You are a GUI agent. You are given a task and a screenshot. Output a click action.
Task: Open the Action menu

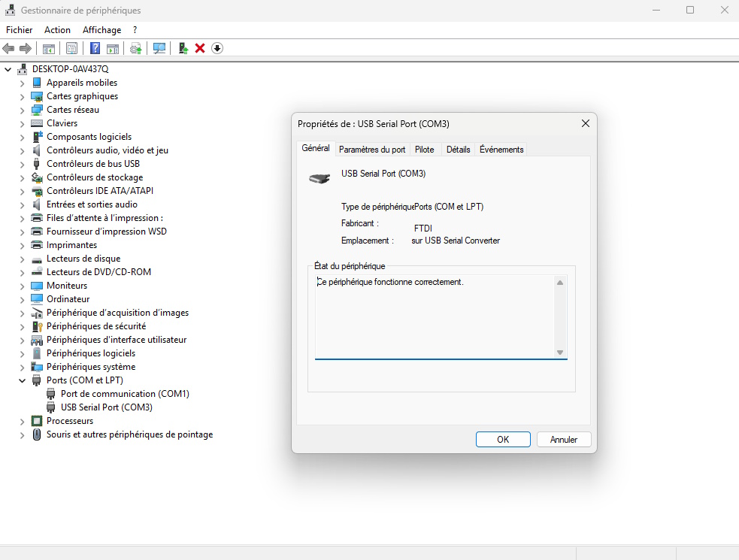coord(57,30)
